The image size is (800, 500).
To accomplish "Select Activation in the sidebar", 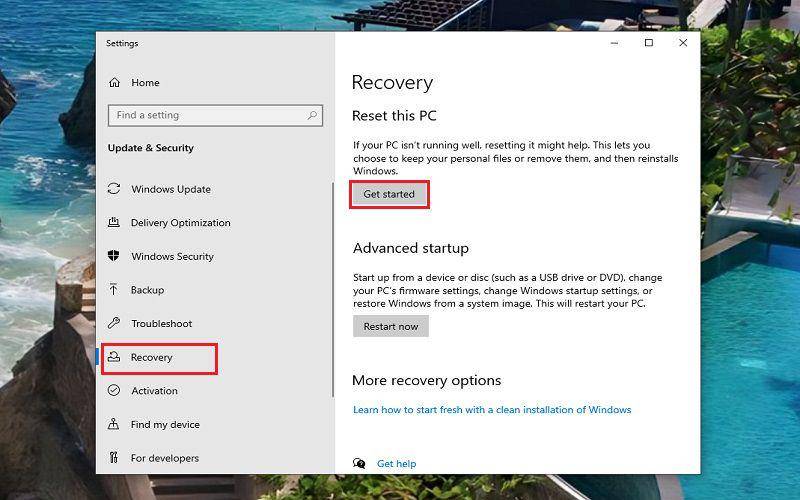I will (x=154, y=391).
